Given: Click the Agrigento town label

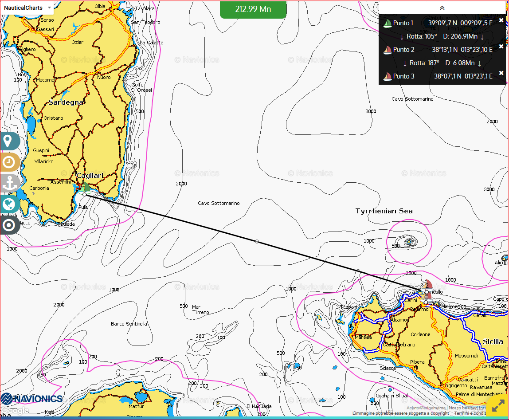Looking at the screenshot, I should (x=456, y=385).
